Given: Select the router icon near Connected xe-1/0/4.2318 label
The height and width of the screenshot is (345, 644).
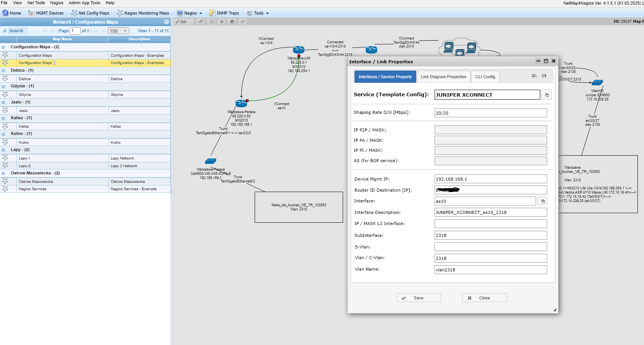Looking at the screenshot, I should pos(371,49).
